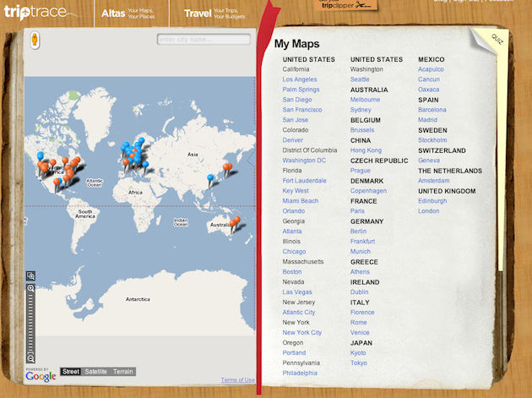Open the Altas menu
Screen dimensions: 532x398
(128, 14)
